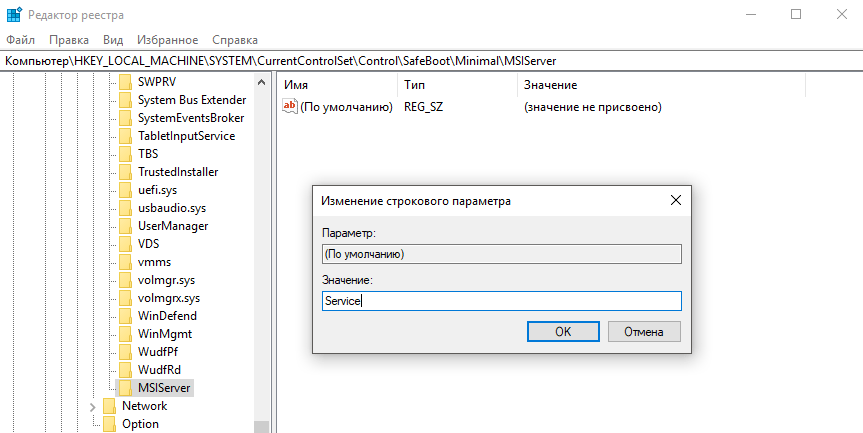
Task: Select the SWPRV folder icon
Action: click(x=125, y=82)
